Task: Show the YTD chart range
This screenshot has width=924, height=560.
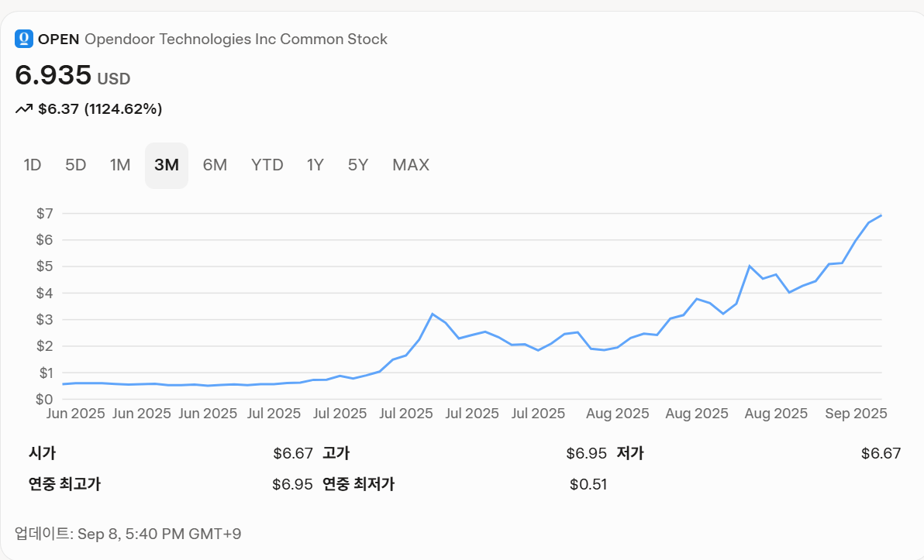Action: pyautogui.click(x=267, y=166)
